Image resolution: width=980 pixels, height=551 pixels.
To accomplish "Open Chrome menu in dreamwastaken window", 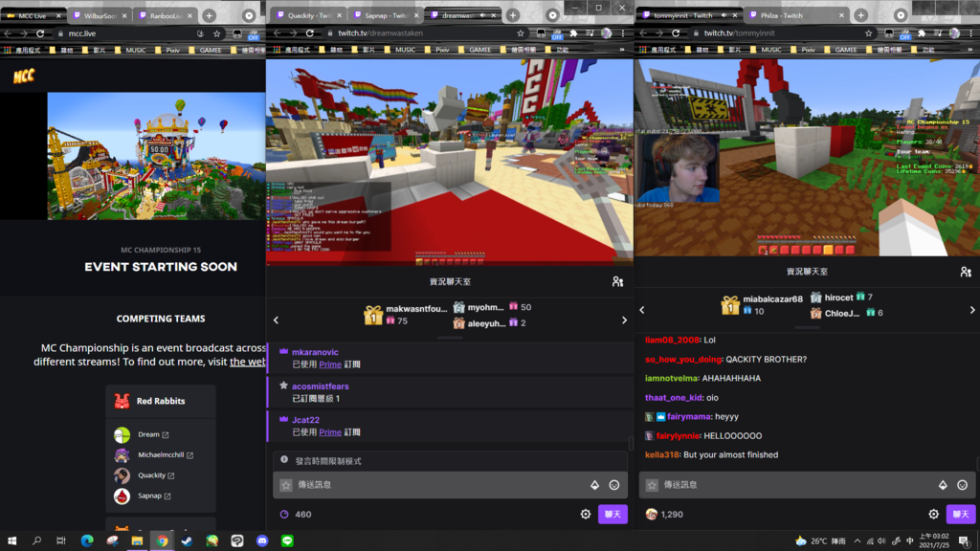I will [x=623, y=33].
